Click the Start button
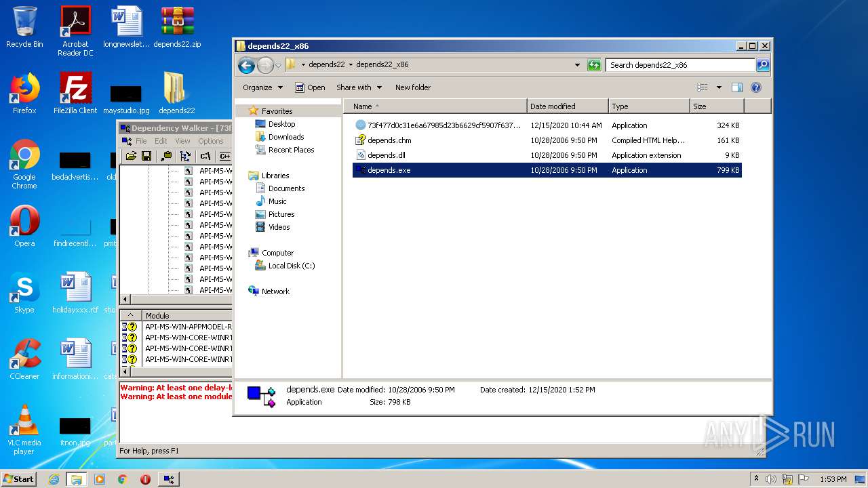868x488 pixels. (x=18, y=479)
